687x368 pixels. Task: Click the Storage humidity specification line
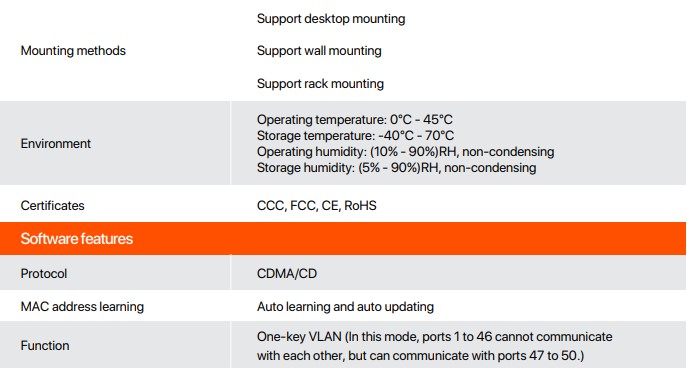point(397,168)
